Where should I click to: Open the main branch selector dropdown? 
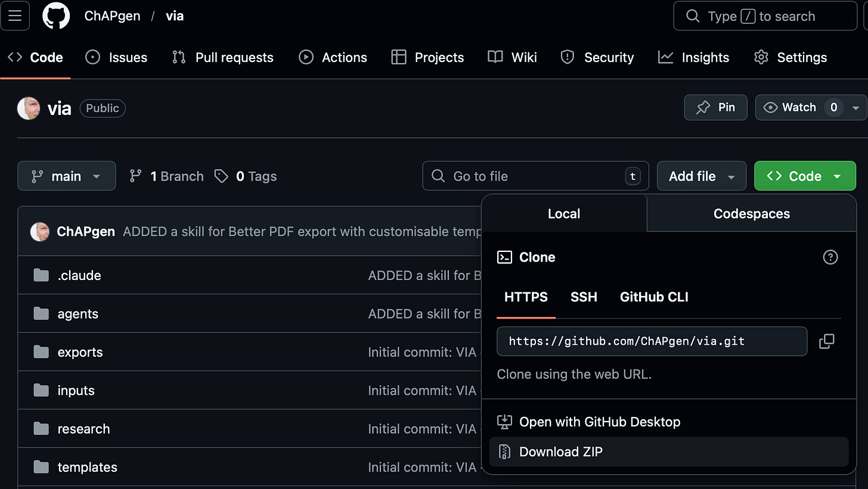click(x=67, y=176)
